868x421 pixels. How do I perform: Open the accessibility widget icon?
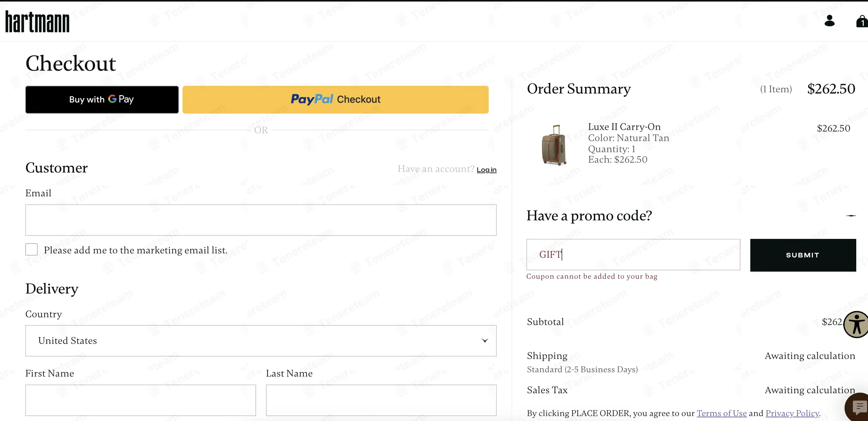[856, 324]
